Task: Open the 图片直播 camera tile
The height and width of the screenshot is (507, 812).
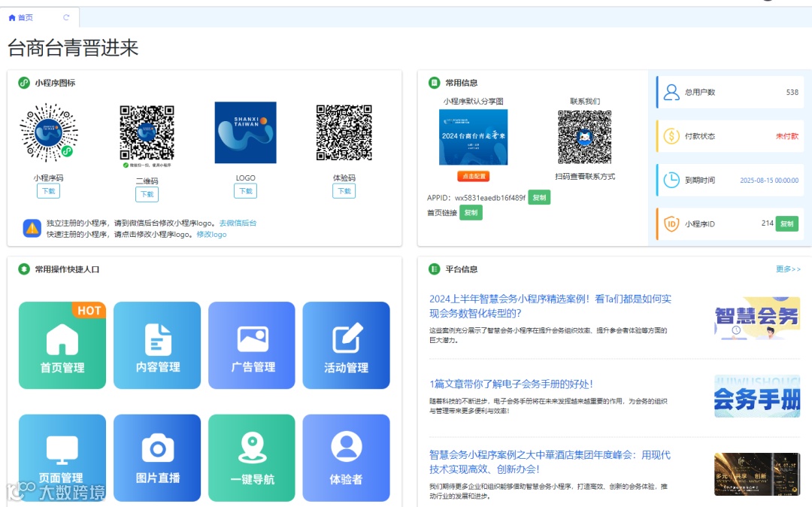Action: point(157,458)
